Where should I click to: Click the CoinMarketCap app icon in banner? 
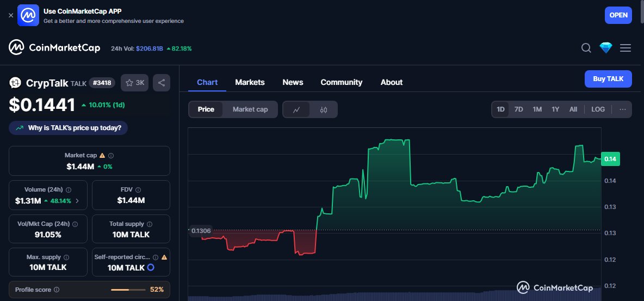28,15
